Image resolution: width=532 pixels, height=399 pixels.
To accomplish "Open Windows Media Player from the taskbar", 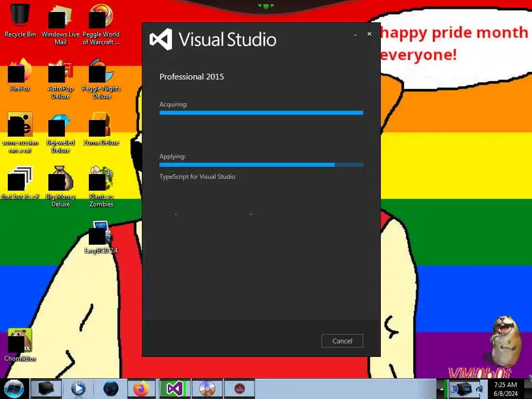I will coord(78,389).
